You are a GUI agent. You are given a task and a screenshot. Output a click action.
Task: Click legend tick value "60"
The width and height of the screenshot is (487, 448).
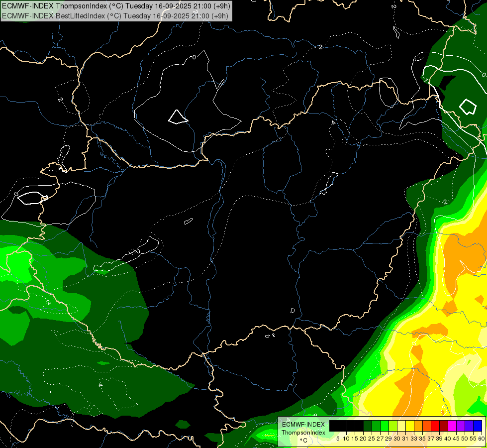click(482, 439)
